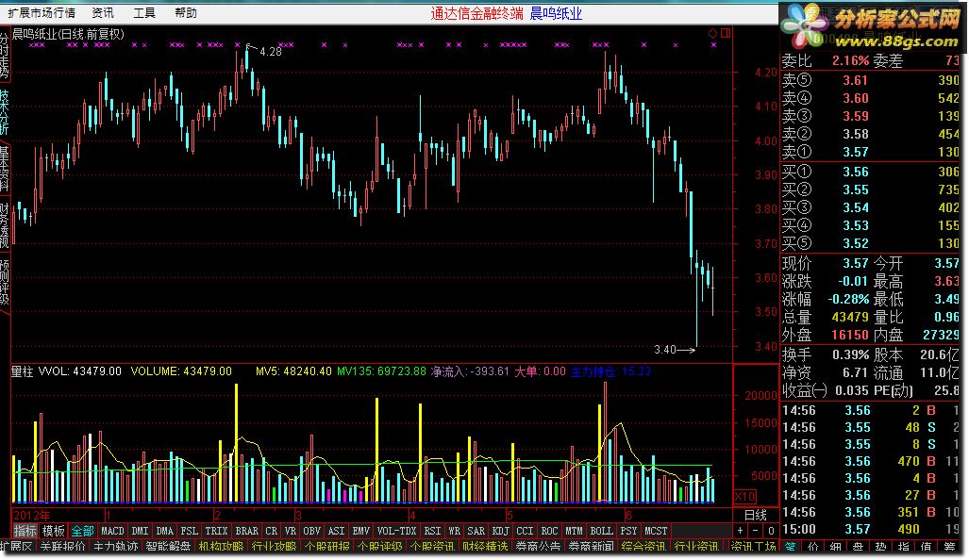Switch to the 财务透视 side tab

pos(5,226)
